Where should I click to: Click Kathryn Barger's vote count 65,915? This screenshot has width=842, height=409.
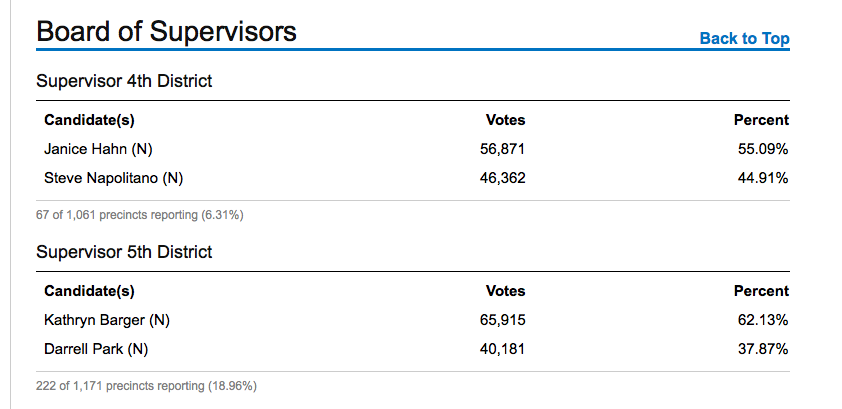(503, 321)
